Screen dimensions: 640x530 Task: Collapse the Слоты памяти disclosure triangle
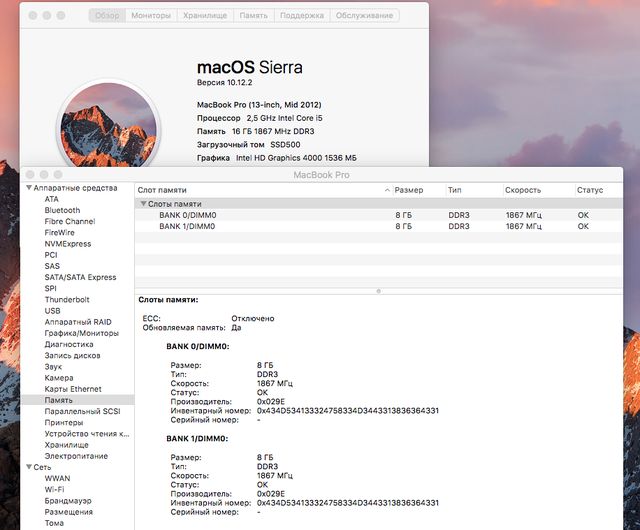[x=143, y=204]
